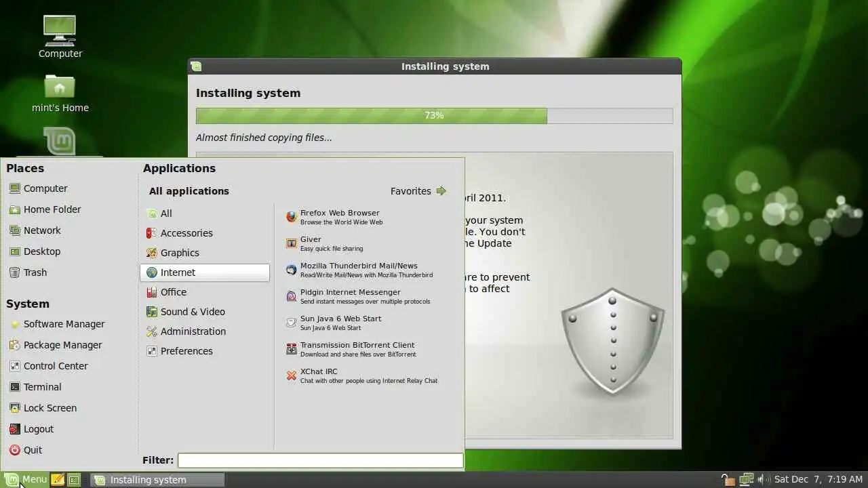The image size is (868, 488).
Task: Open mint's Home desktop folder
Action: coord(60,93)
